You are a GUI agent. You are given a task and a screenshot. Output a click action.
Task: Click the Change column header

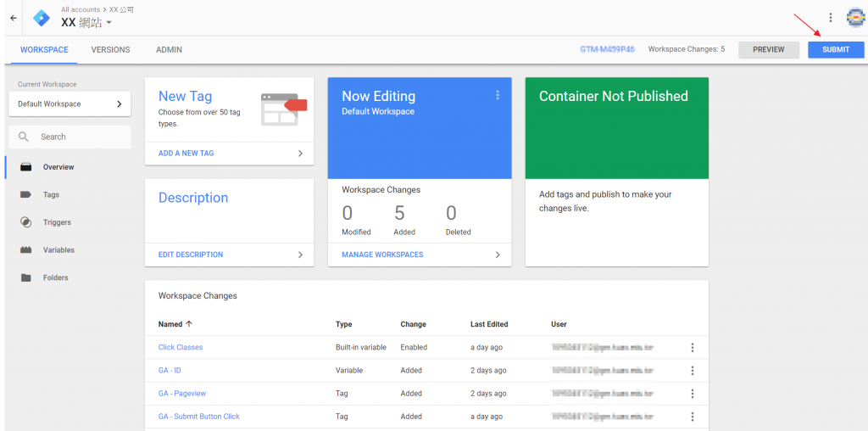413,324
